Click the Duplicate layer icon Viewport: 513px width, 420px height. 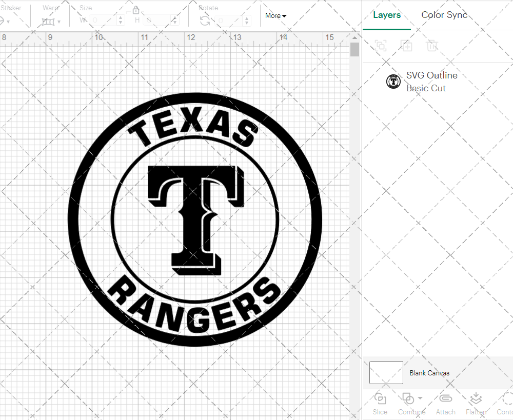point(406,46)
